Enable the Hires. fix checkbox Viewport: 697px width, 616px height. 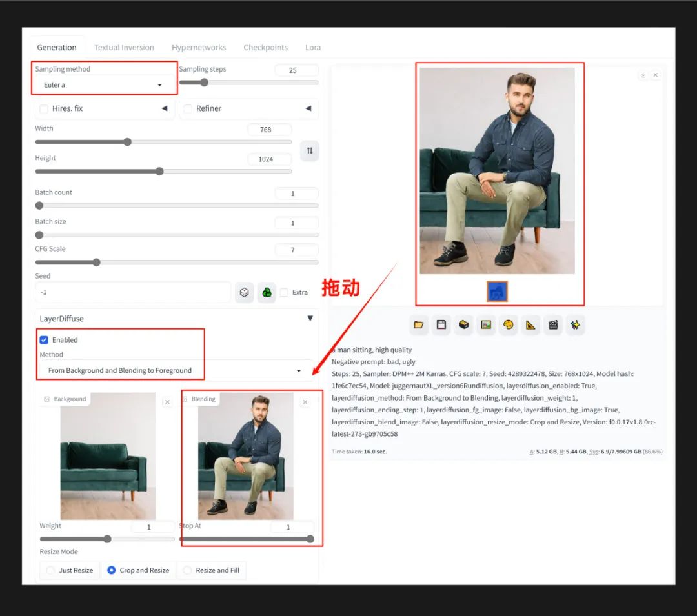44,109
